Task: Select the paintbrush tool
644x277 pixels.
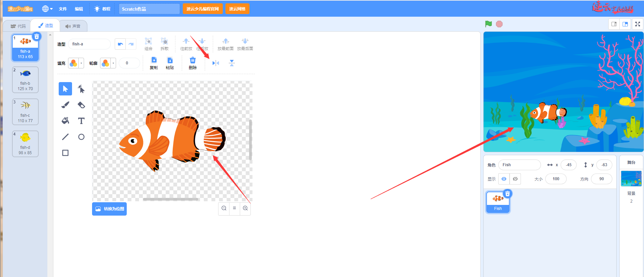Action: coord(65,105)
